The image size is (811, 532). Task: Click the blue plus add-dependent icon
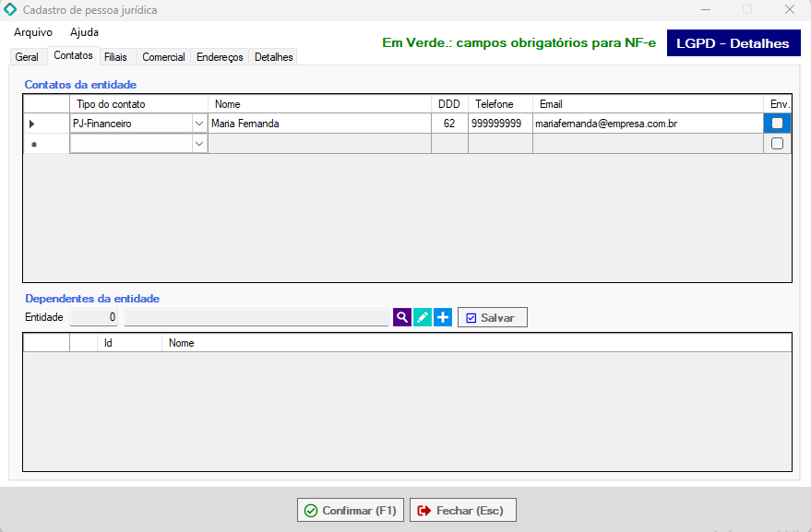tap(443, 317)
